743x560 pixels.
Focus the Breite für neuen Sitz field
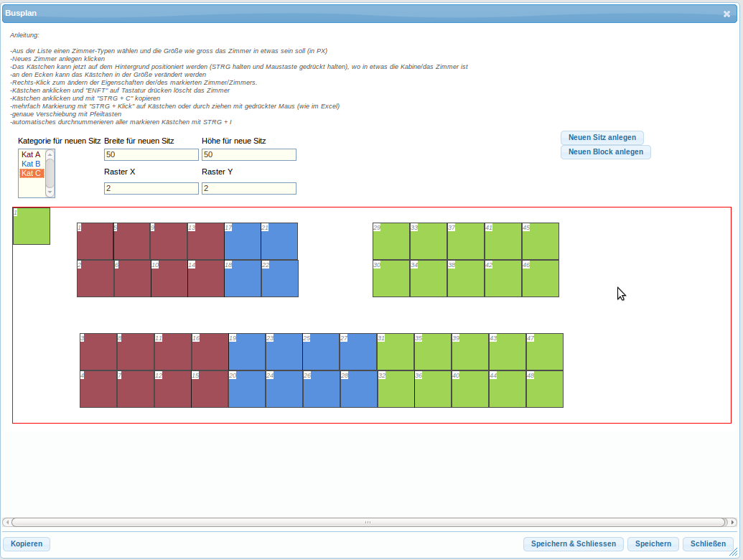click(x=151, y=154)
